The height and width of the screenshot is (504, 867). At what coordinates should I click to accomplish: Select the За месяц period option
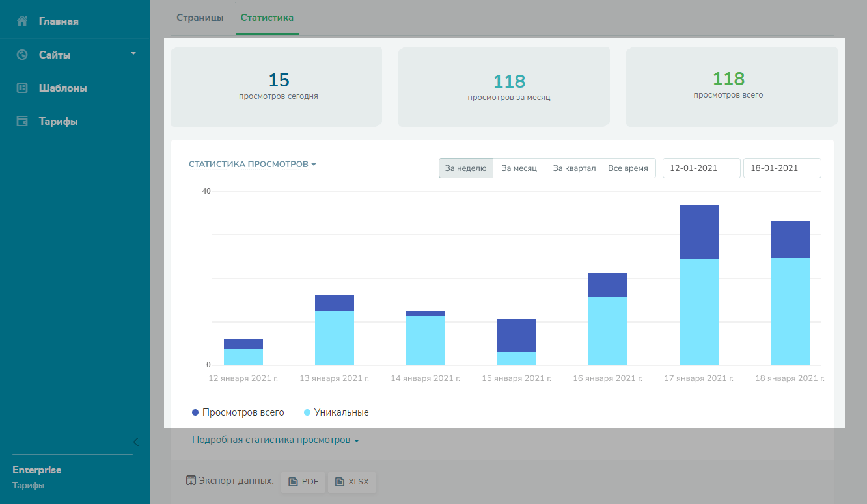pyautogui.click(x=519, y=168)
